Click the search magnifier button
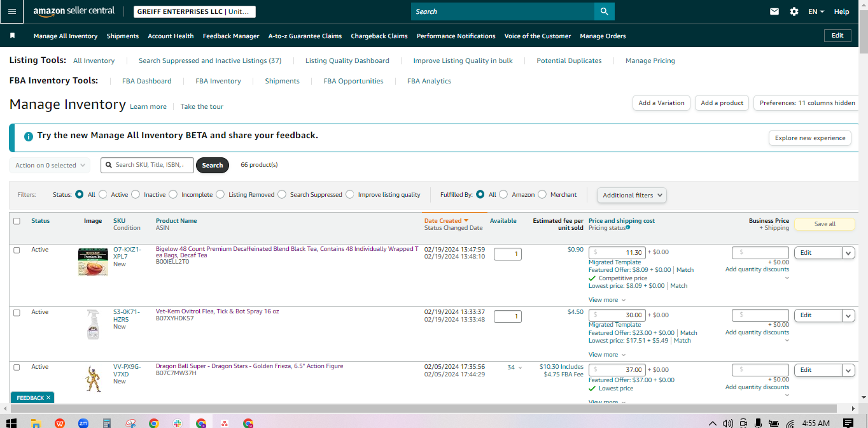Image resolution: width=868 pixels, height=428 pixels. pyautogui.click(x=604, y=11)
